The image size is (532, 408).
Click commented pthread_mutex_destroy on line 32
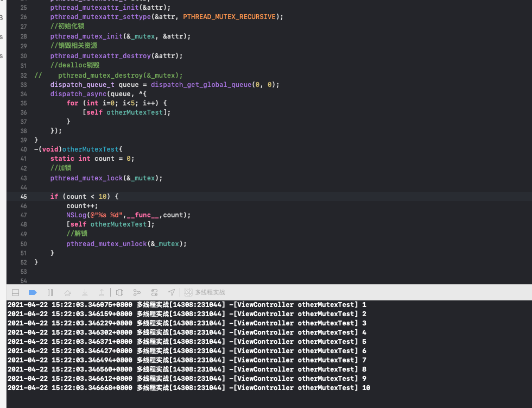tap(120, 76)
